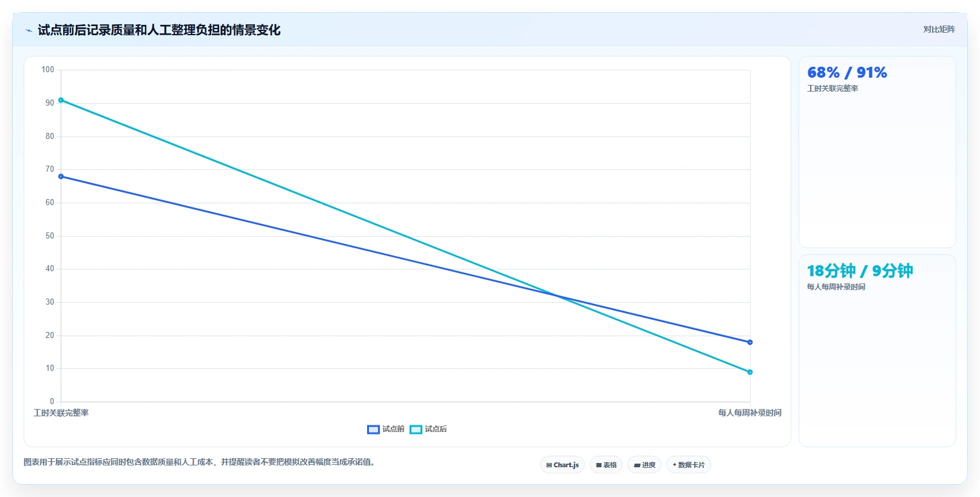The image size is (980, 497).
Task: Click the cyan 试点后 legend swatch
Action: pyautogui.click(x=416, y=430)
